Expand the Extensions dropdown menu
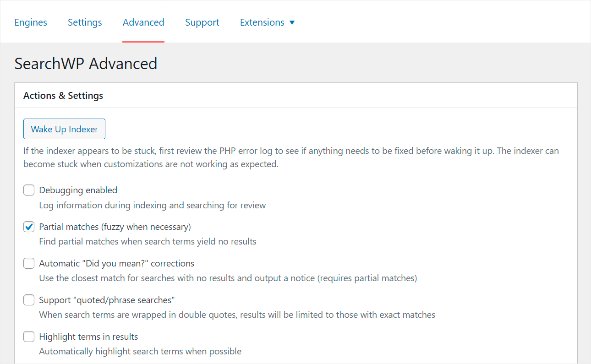This screenshot has width=591, height=364. [x=267, y=22]
